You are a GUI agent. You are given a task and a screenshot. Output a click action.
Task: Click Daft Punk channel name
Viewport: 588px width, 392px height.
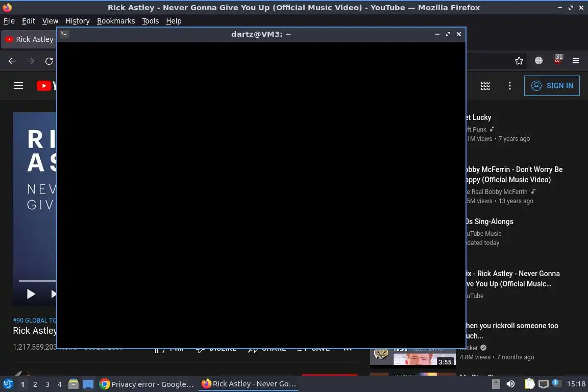[x=476, y=130]
